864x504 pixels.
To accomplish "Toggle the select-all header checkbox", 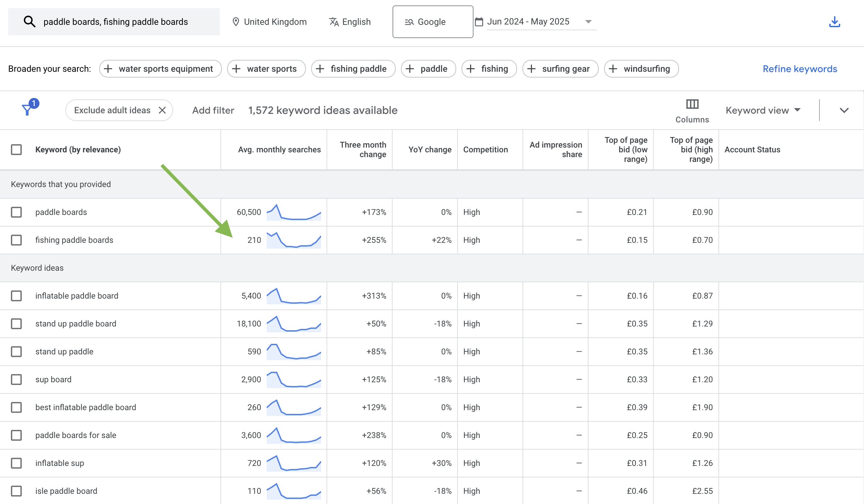I will pyautogui.click(x=16, y=150).
